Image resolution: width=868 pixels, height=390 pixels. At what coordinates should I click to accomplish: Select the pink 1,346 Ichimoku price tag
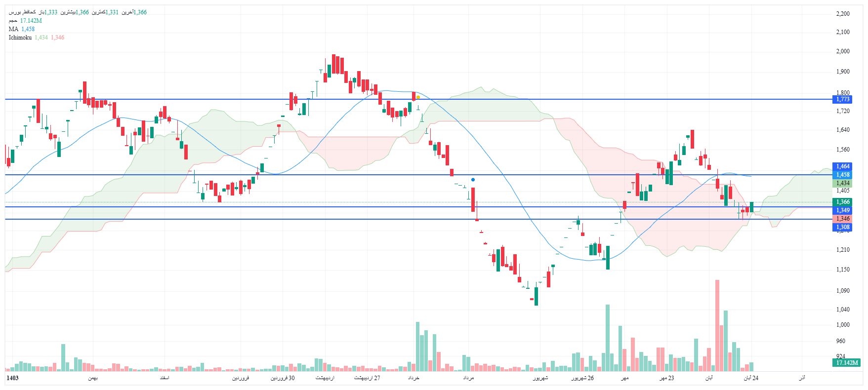point(842,219)
